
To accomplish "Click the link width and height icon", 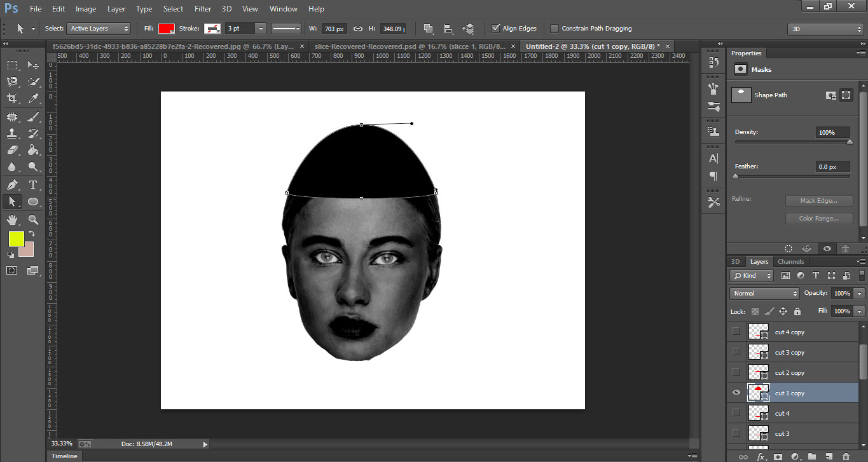I will 358,29.
